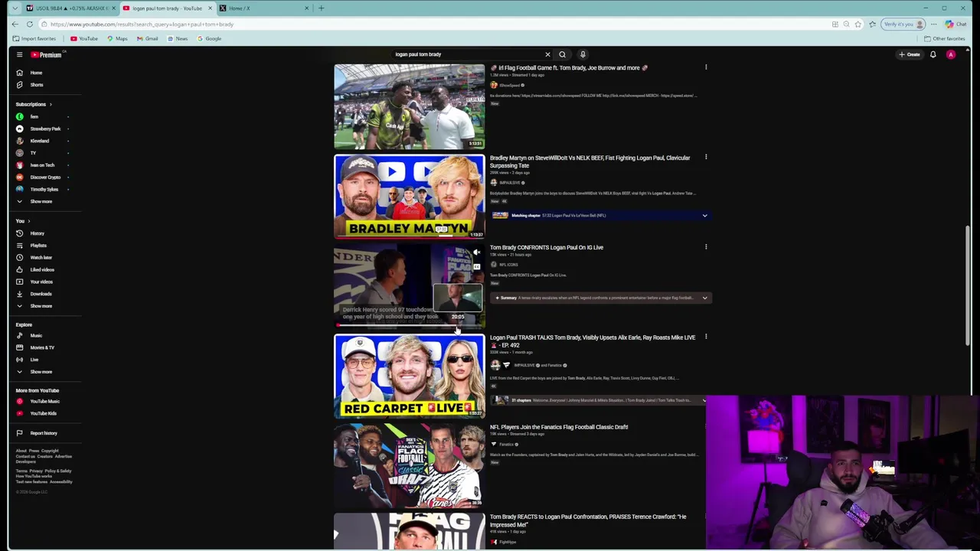Image resolution: width=980 pixels, height=551 pixels.
Task: Open Music under Explore
Action: 35,336
